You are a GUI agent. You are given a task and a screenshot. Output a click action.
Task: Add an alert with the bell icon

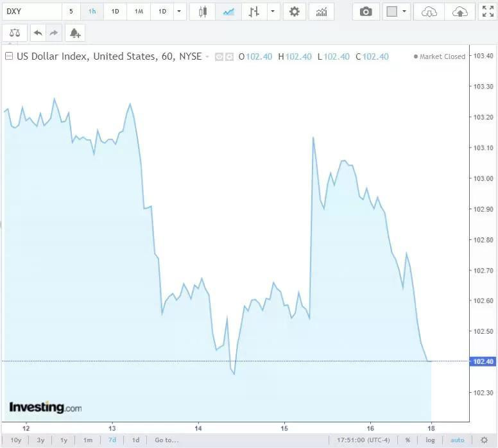[75, 33]
